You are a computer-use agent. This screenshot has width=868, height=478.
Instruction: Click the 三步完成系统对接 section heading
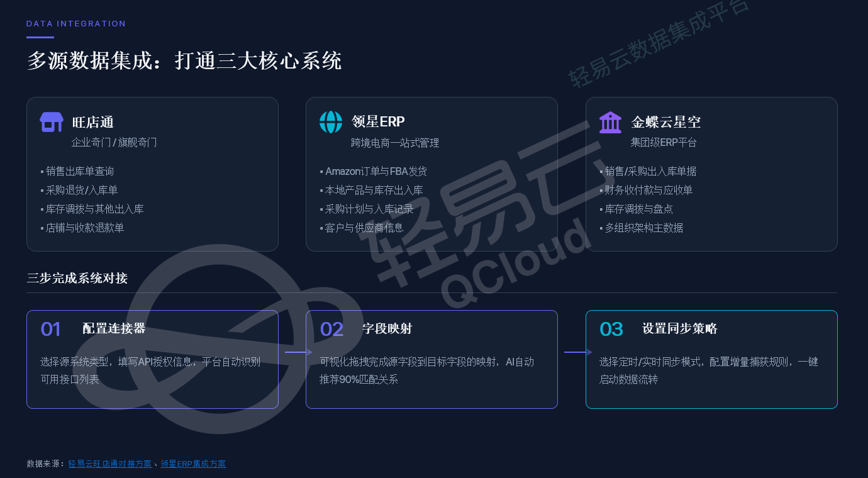[77, 278]
